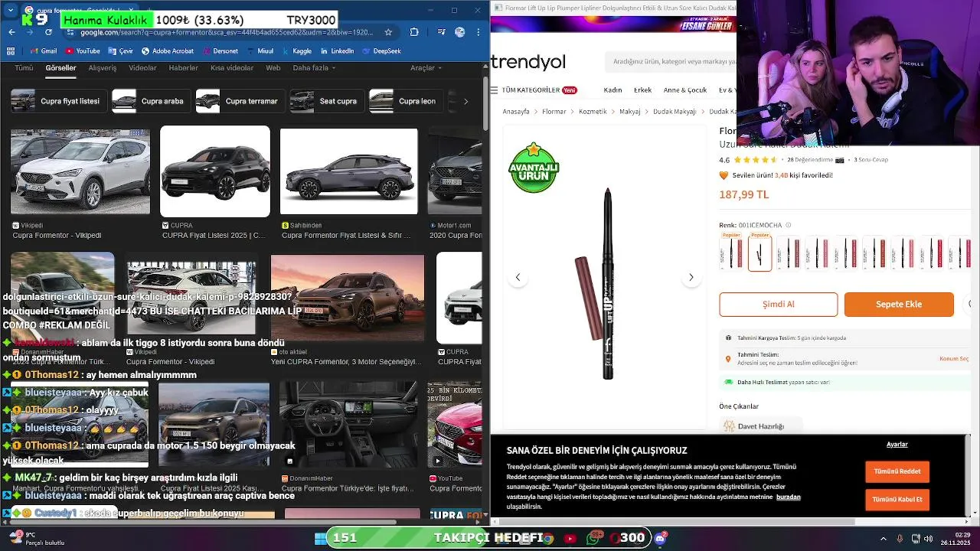Open the apps grid in bookmarks bar

point(11,51)
